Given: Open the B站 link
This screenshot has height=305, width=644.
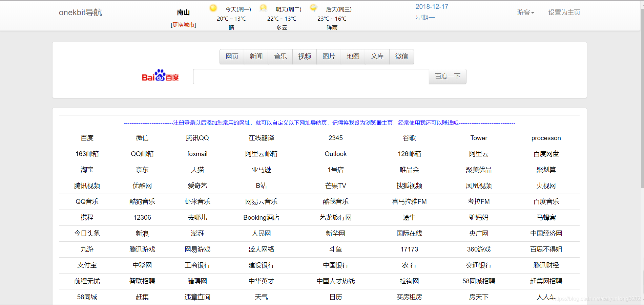Looking at the screenshot, I should tap(261, 186).
